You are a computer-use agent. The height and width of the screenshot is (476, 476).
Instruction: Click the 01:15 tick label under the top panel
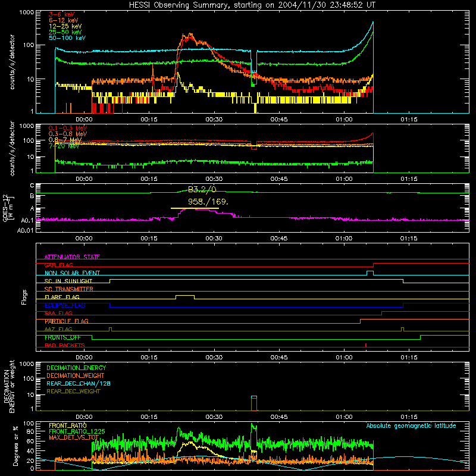[x=409, y=120]
